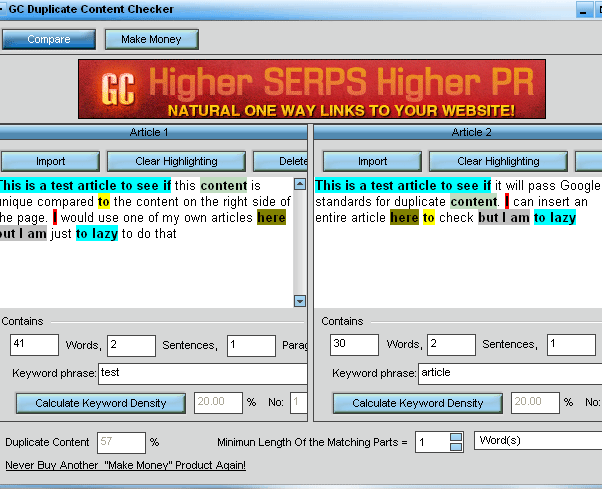Calculate Keyword Density for Article 1
This screenshot has width=602, height=492.
pos(101,403)
